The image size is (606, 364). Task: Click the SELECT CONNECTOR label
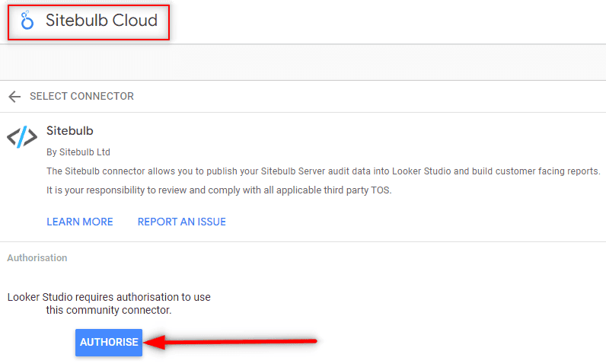(81, 96)
